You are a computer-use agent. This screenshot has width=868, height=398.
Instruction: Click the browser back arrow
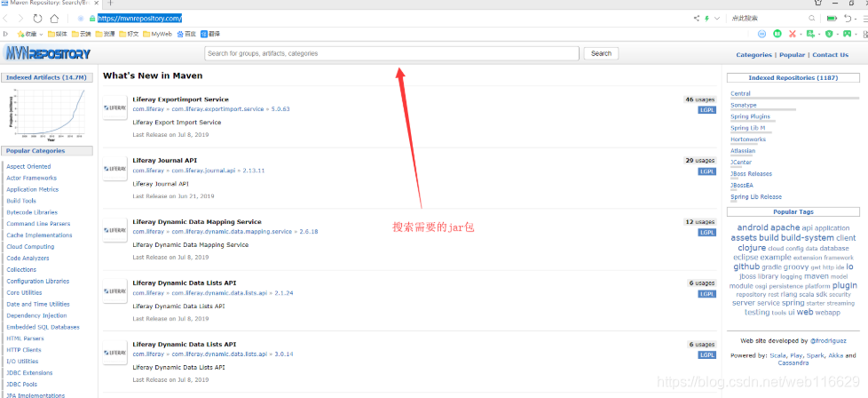(x=6, y=19)
